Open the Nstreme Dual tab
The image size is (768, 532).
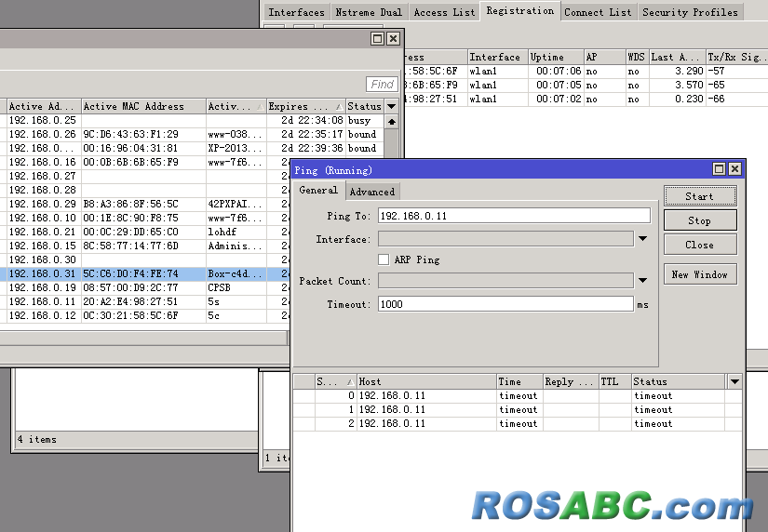369,12
